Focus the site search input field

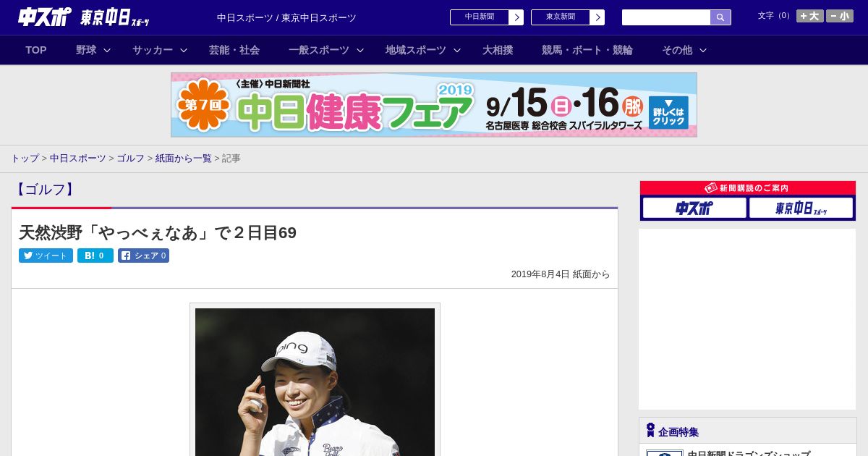pos(666,17)
